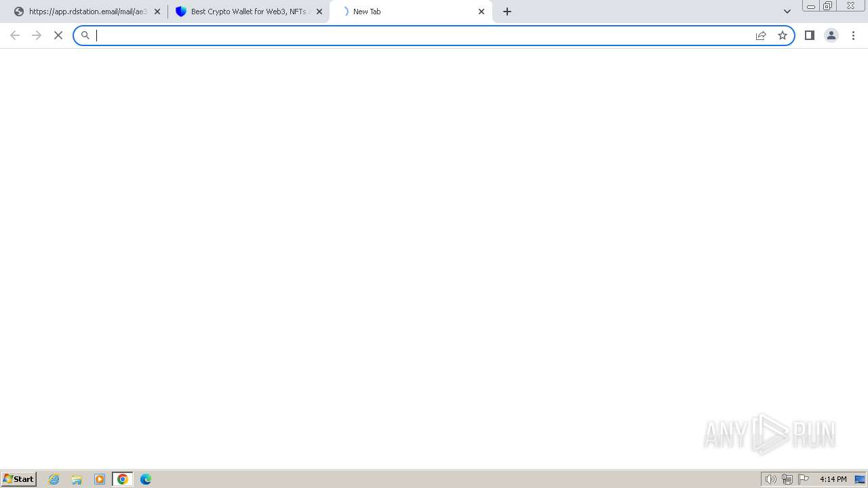Open Windows Explorer folder from taskbar
Image resolution: width=868 pixels, height=488 pixels.
tap(77, 479)
